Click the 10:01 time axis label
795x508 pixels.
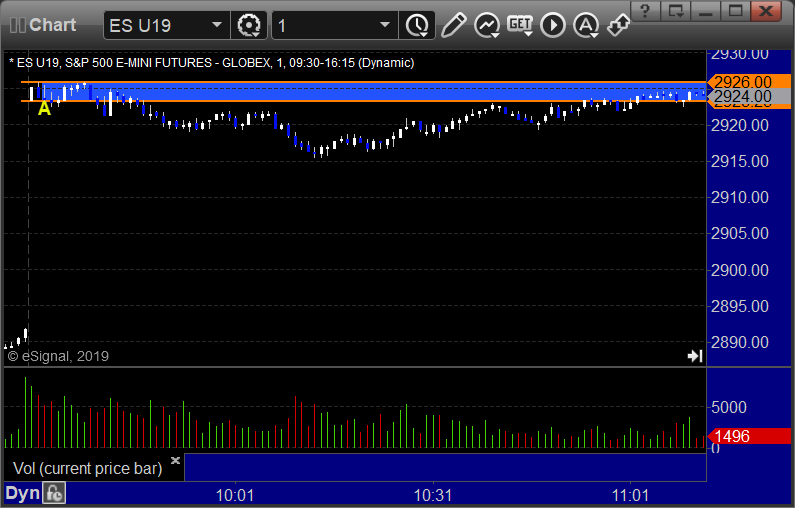tap(235, 495)
